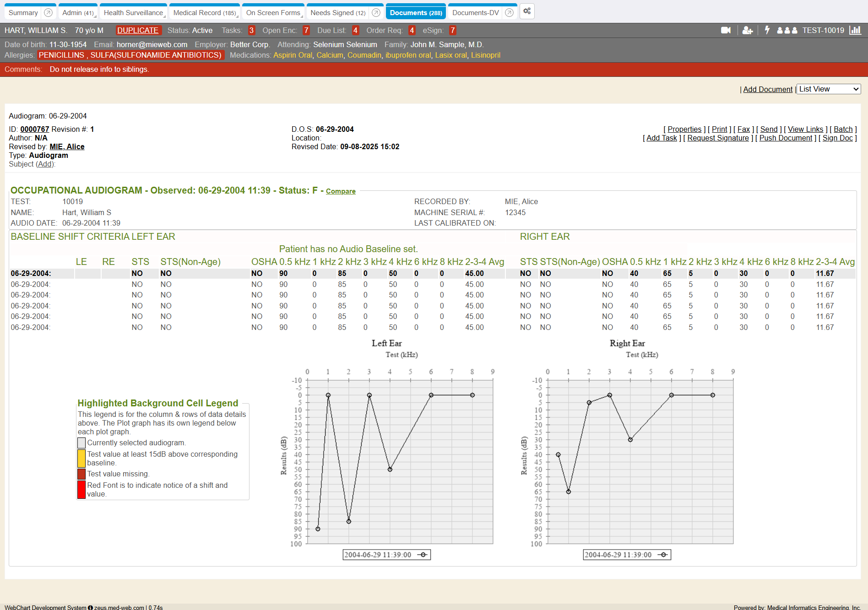Click the three-people group icon
This screenshot has width=868, height=610.
coord(787,30)
